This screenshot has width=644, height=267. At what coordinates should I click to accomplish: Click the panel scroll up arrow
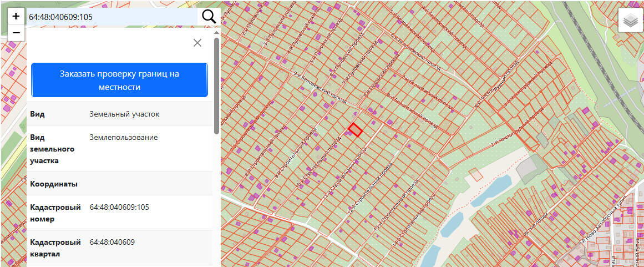216,32
